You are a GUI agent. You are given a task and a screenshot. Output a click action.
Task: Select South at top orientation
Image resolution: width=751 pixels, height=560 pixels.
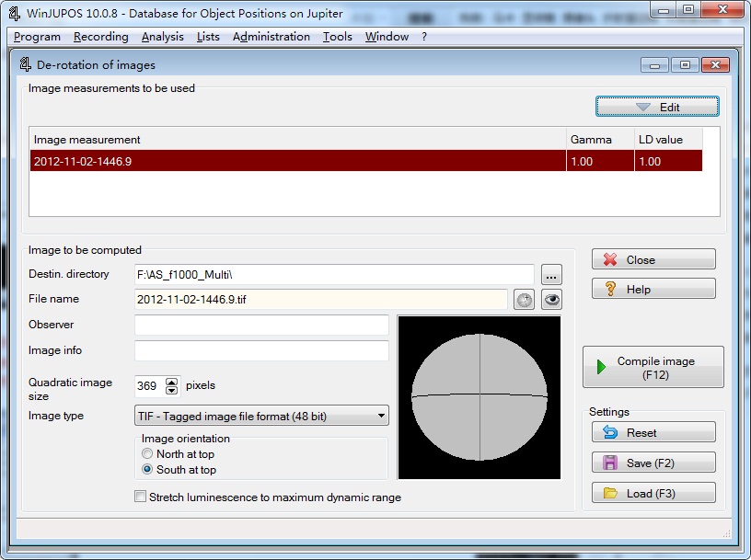147,470
